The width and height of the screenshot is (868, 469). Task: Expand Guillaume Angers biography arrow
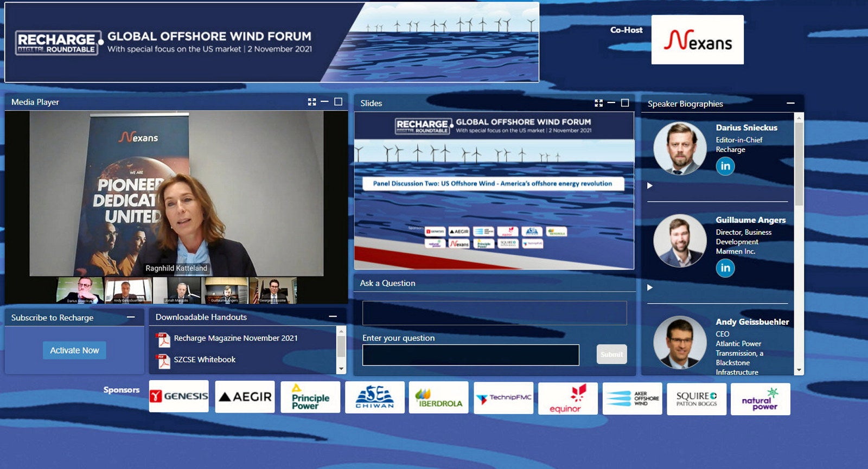click(650, 287)
